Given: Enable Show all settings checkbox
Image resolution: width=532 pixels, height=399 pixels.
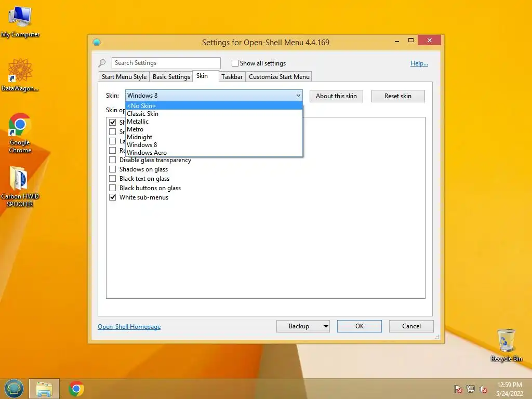Looking at the screenshot, I should (x=235, y=63).
